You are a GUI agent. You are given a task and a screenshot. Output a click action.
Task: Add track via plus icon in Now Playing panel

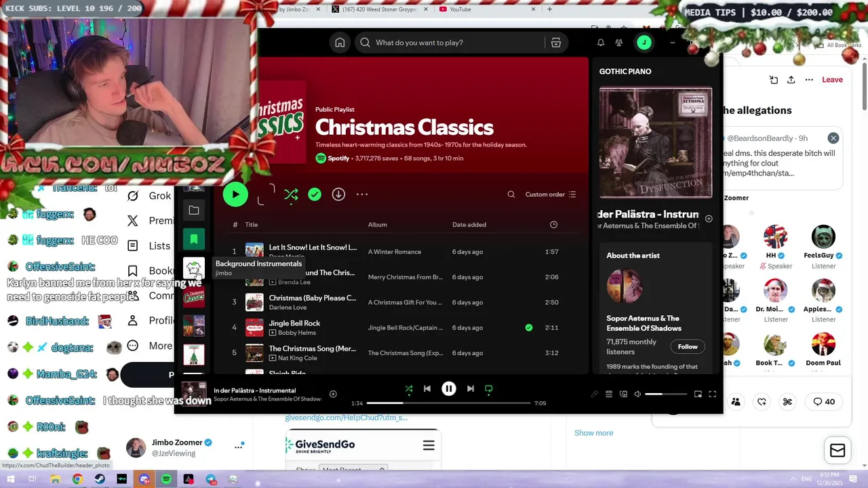709,219
